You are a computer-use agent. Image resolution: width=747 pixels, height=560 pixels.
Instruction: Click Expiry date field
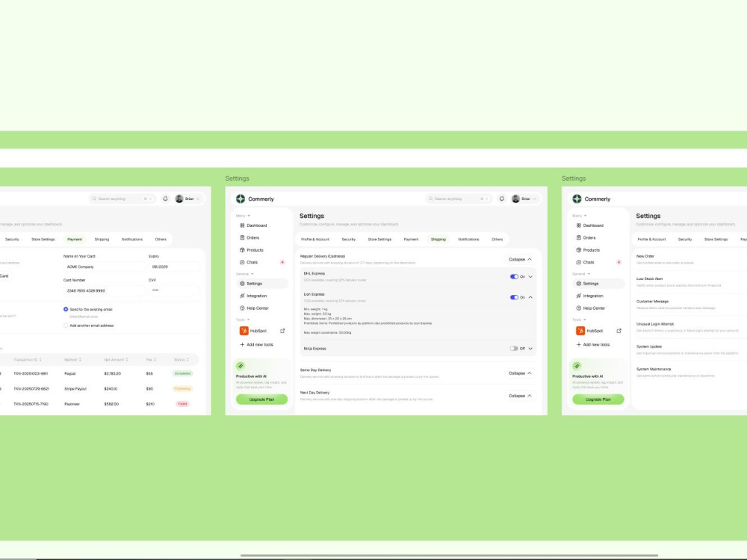click(173, 267)
